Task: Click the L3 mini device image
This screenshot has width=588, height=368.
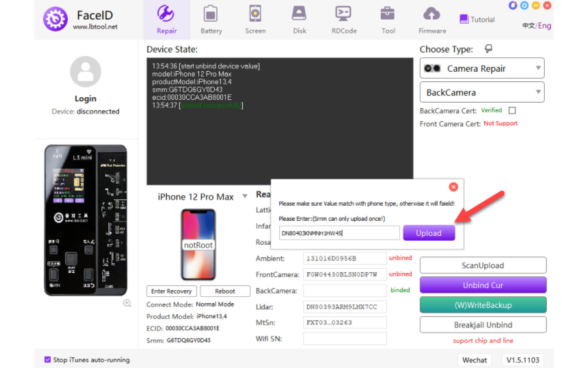Action: pyautogui.click(x=86, y=220)
